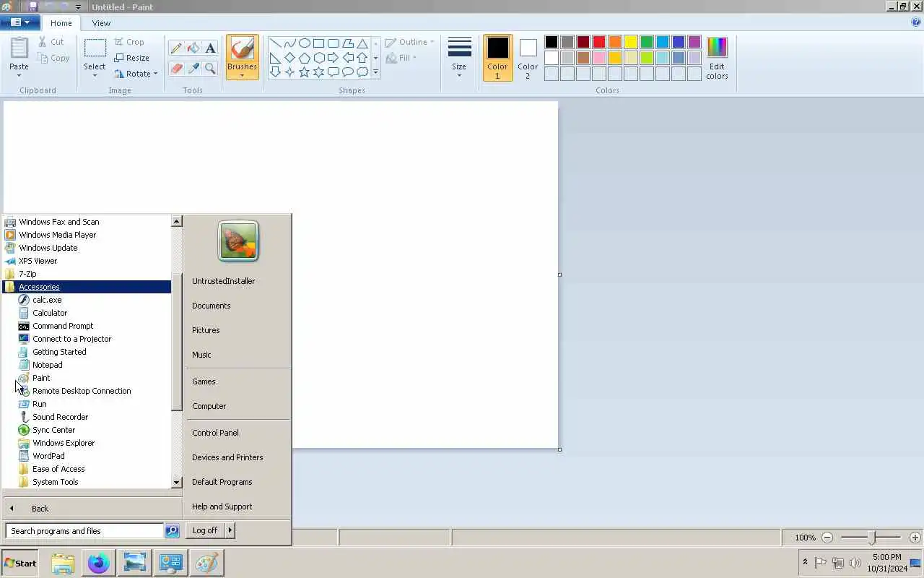The image size is (924, 578).
Task: Select the Text tool
Action: click(x=210, y=48)
